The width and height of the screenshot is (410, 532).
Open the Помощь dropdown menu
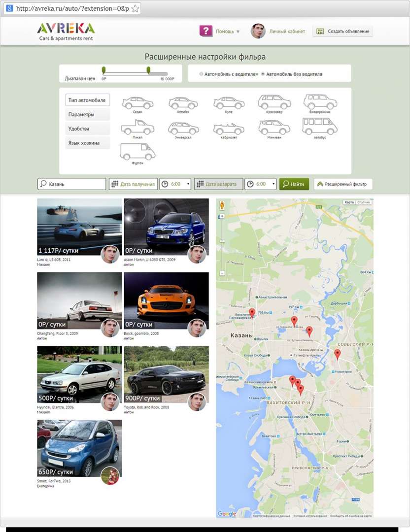(x=228, y=31)
